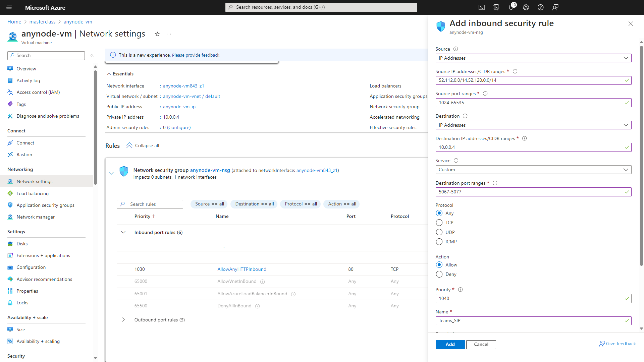This screenshot has height=362, width=644.
Task: Click the rule panel vertical scrollbar
Action: pos(641,156)
